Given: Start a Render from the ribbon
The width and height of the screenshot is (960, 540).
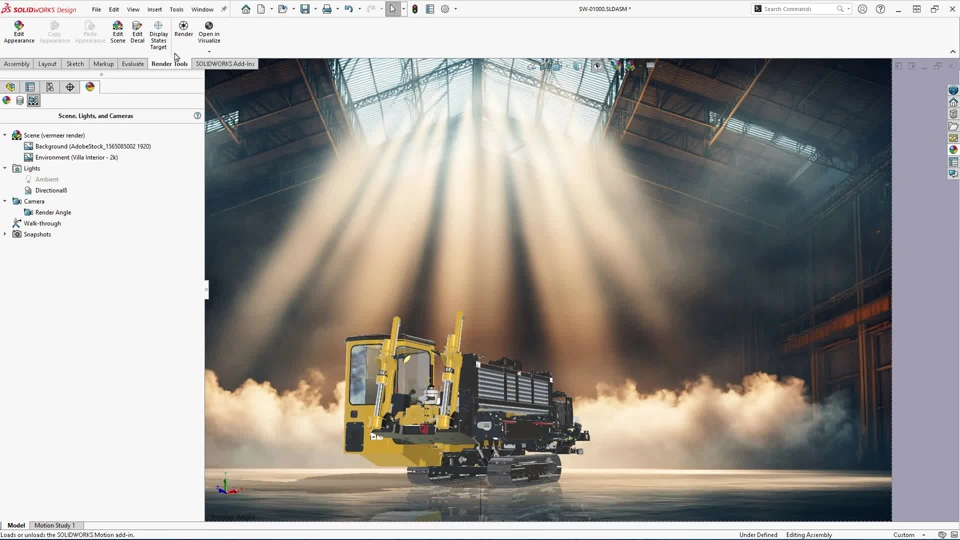Looking at the screenshot, I should click(x=183, y=29).
